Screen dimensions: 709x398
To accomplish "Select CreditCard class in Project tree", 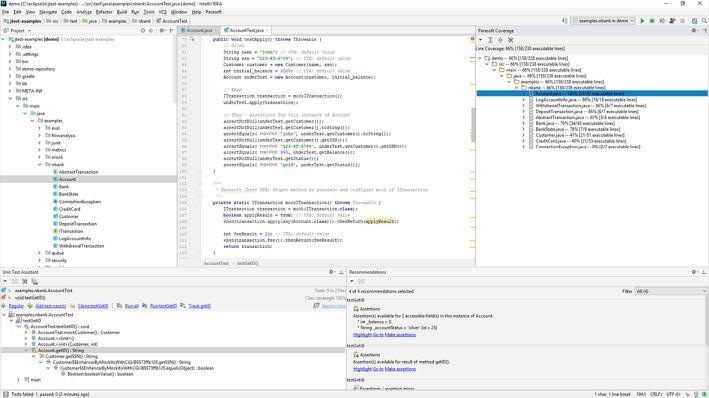I will click(x=70, y=209).
